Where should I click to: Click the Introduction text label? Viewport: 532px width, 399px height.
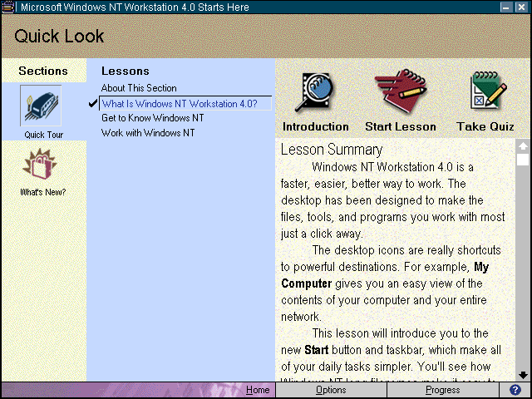pyautogui.click(x=316, y=126)
